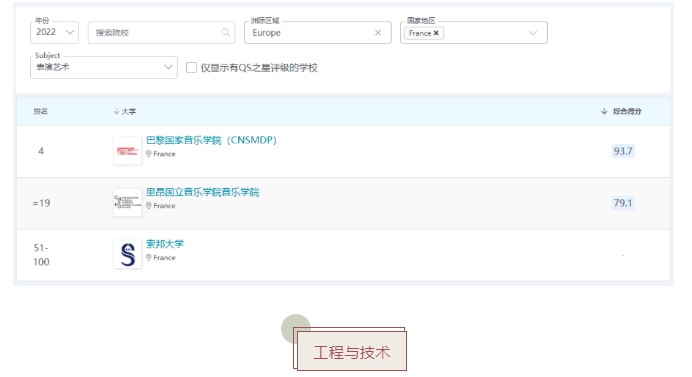Open the Europe region field
The width and height of the screenshot is (692, 377).
(x=317, y=32)
